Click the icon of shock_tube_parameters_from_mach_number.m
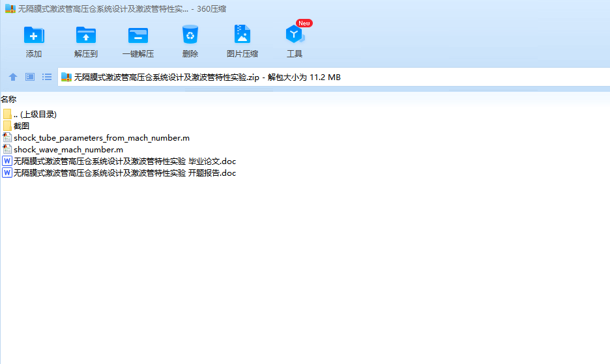 [7, 137]
